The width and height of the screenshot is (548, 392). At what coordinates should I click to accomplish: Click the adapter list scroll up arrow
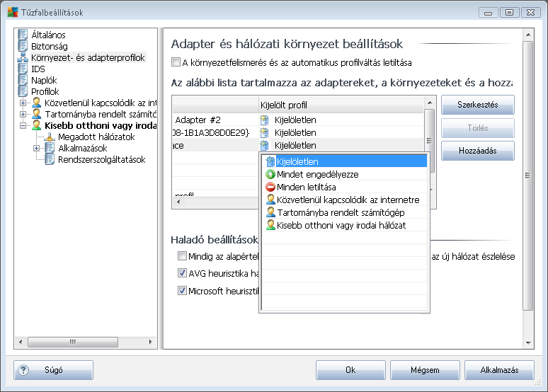pos(430,103)
